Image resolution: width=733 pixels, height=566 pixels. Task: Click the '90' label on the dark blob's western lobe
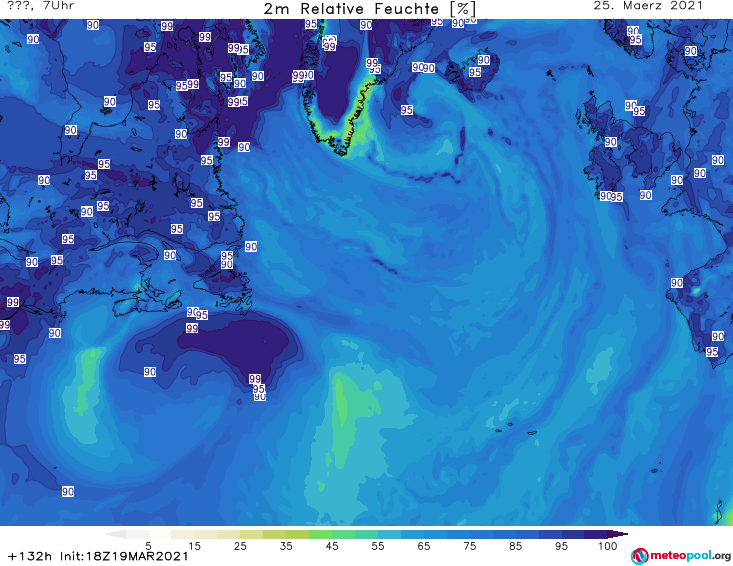tap(150, 372)
